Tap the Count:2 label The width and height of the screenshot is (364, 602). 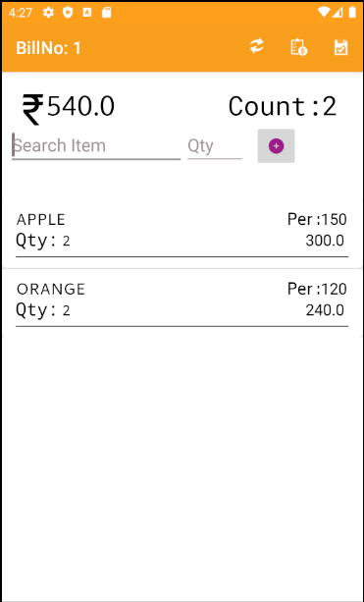tap(283, 106)
